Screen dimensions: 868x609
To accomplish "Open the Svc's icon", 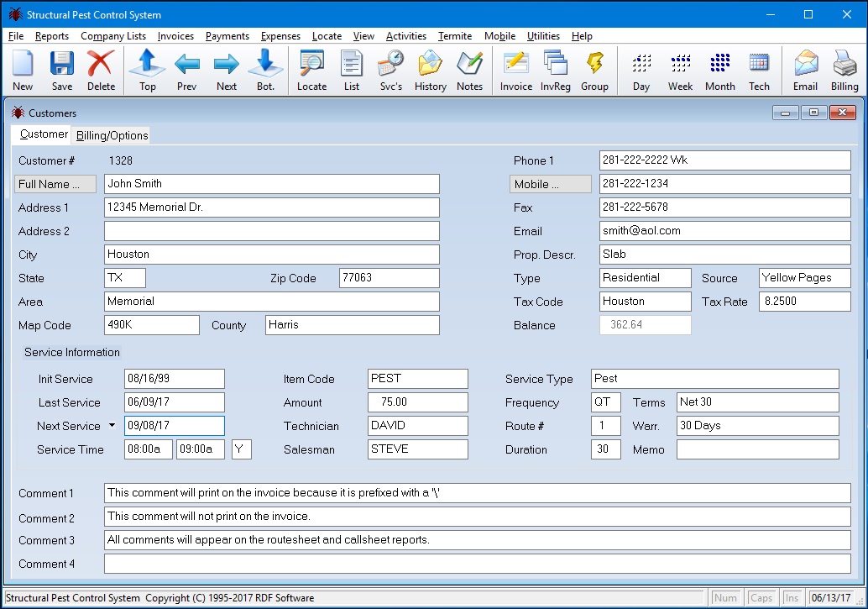I will click(x=391, y=71).
